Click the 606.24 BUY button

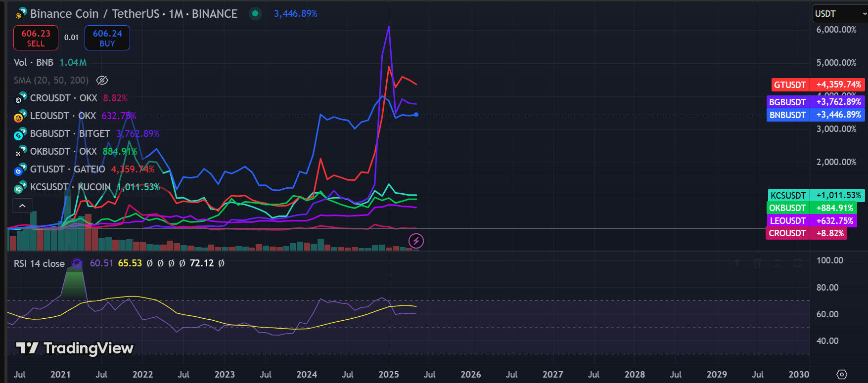tap(107, 38)
